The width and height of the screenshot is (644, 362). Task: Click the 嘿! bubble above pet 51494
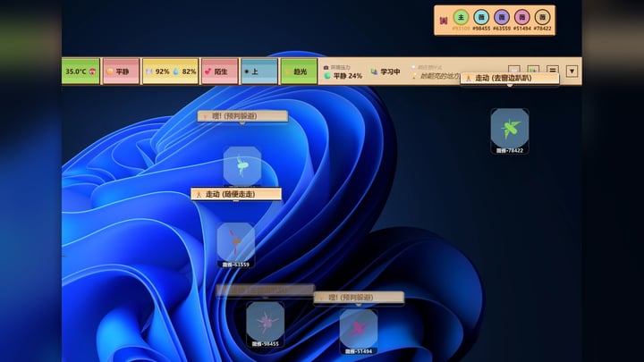[x=359, y=298]
